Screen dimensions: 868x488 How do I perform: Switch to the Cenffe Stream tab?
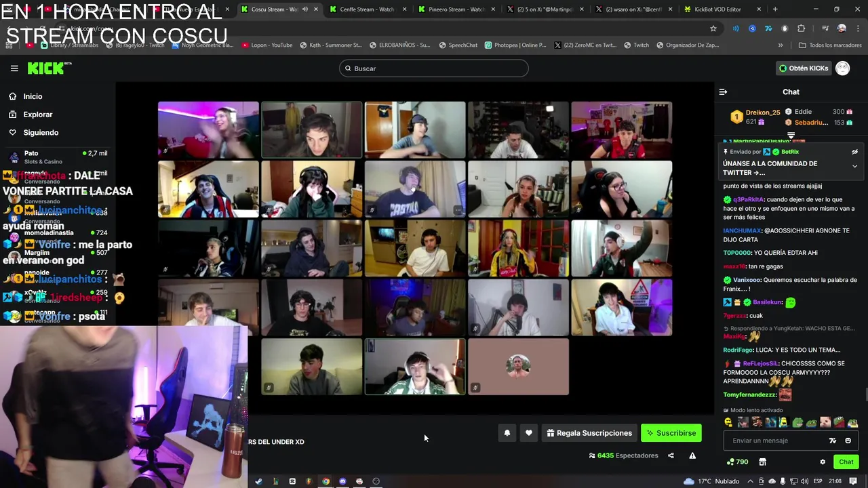[x=366, y=9]
